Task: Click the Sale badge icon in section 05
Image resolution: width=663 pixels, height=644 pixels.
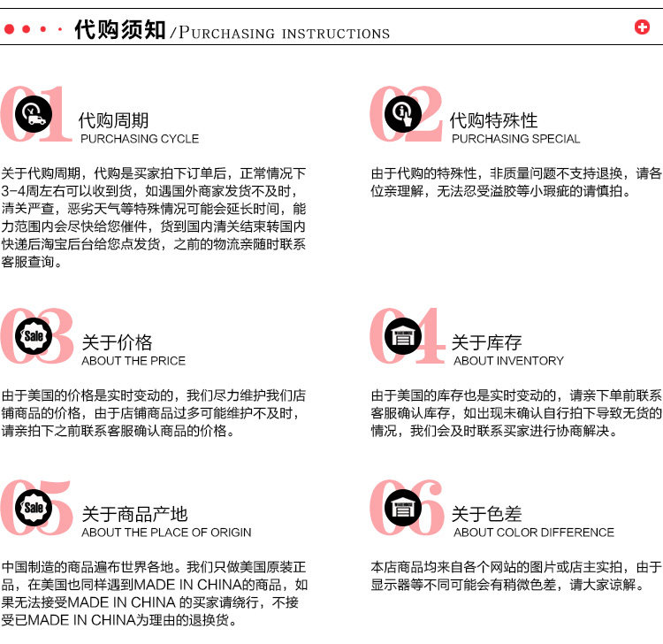Action: click(x=34, y=508)
